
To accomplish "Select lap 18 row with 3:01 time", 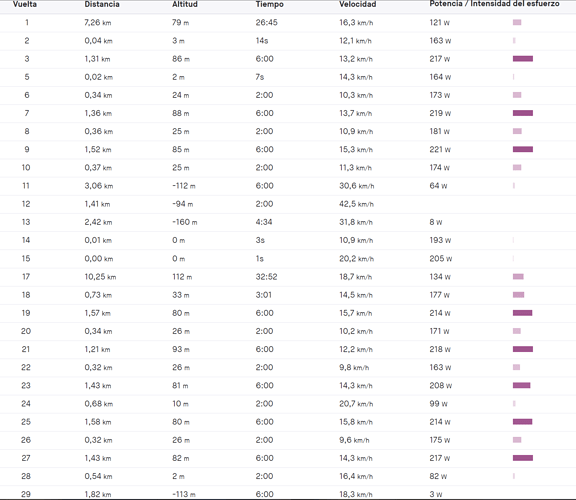I will click(288, 295).
